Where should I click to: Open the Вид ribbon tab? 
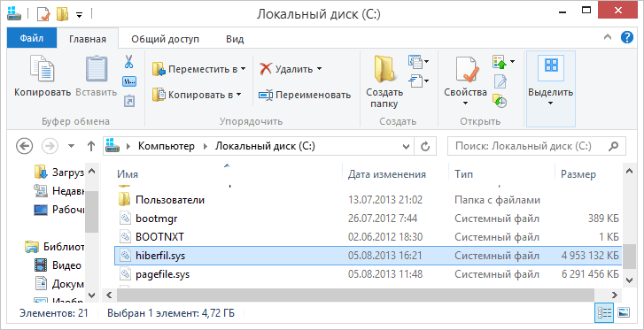tap(235, 40)
